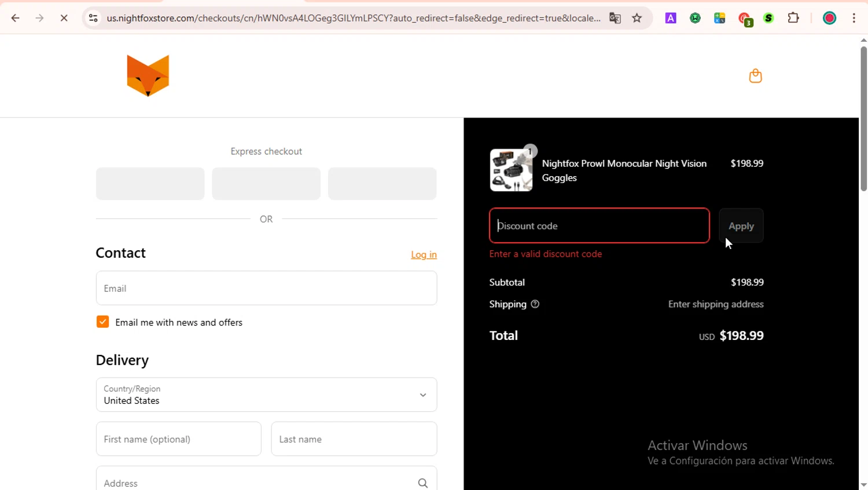868x490 pixels.
Task: Focus the Last name field
Action: [x=354, y=439]
